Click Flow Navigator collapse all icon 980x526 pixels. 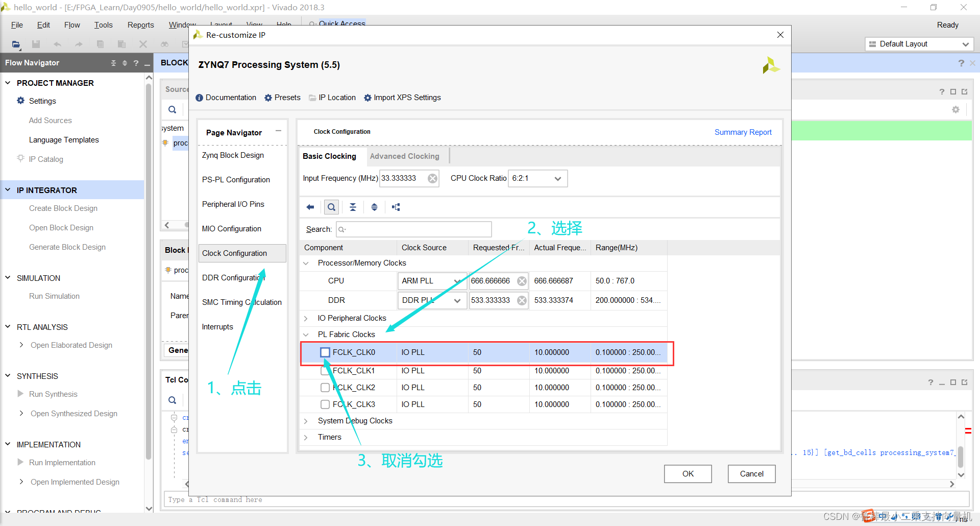[x=113, y=63]
